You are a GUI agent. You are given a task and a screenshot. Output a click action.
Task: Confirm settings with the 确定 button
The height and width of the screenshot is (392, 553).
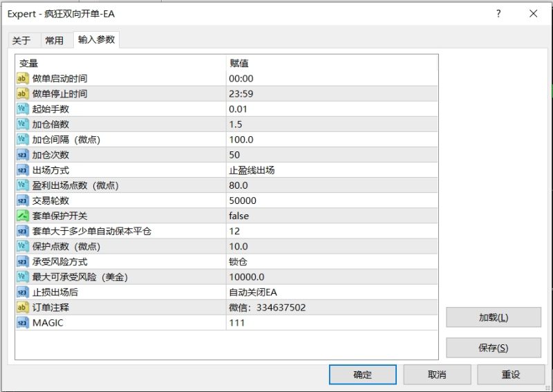pyautogui.click(x=362, y=374)
